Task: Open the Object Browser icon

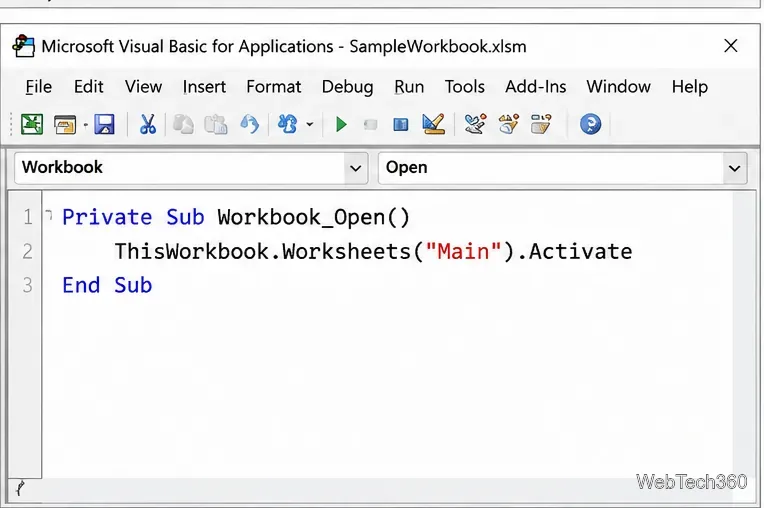Action: point(541,124)
